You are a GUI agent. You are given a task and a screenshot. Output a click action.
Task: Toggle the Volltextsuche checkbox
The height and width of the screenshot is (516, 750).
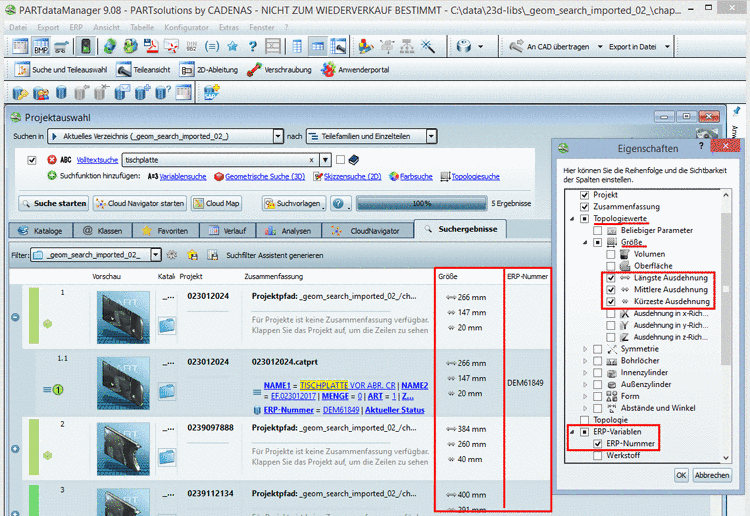pyautogui.click(x=32, y=160)
